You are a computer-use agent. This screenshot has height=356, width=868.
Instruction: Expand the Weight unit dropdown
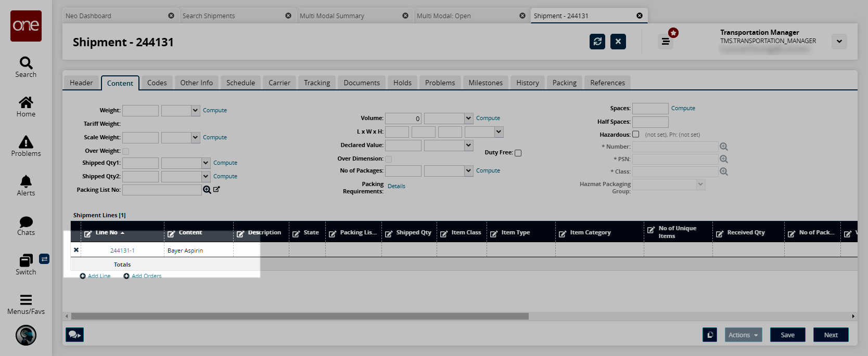pyautogui.click(x=195, y=110)
